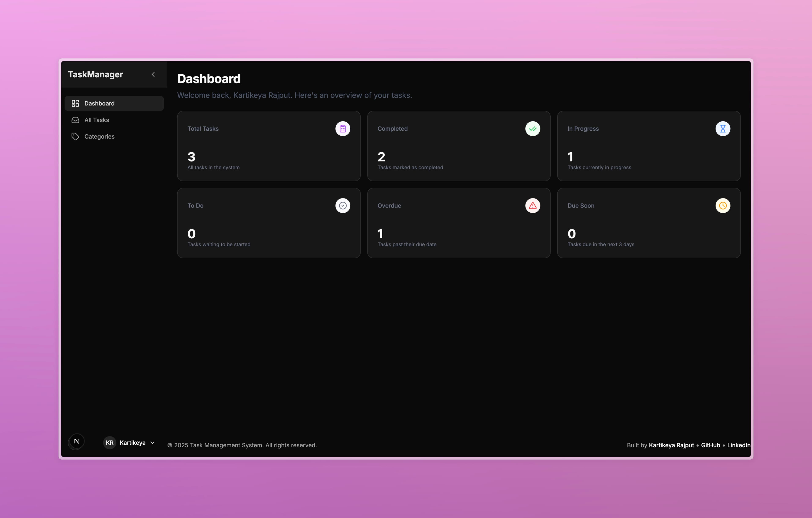Click the blue hourglass icon on In Progress card
Screen dimensions: 812x518
click(x=723, y=128)
